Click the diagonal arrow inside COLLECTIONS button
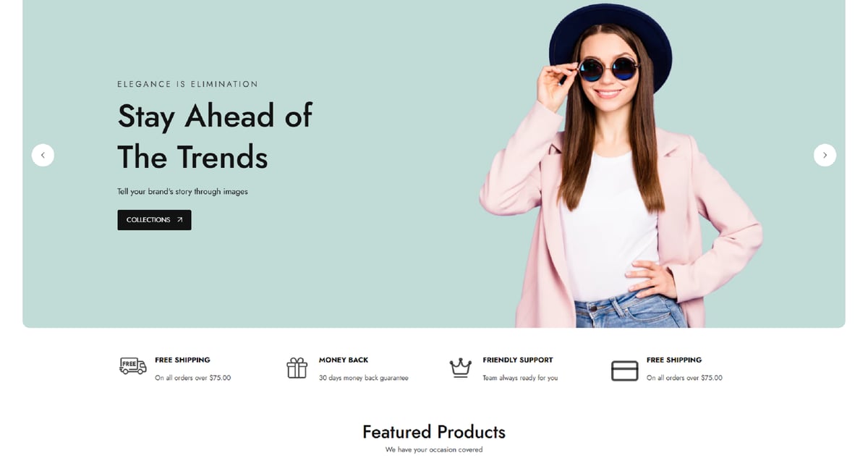The width and height of the screenshot is (868, 456). pyautogui.click(x=179, y=220)
